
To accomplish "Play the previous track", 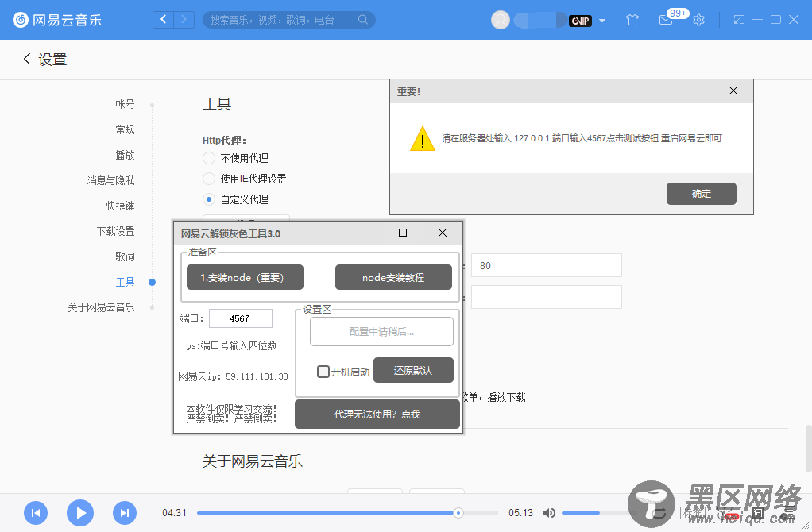I will (x=36, y=513).
